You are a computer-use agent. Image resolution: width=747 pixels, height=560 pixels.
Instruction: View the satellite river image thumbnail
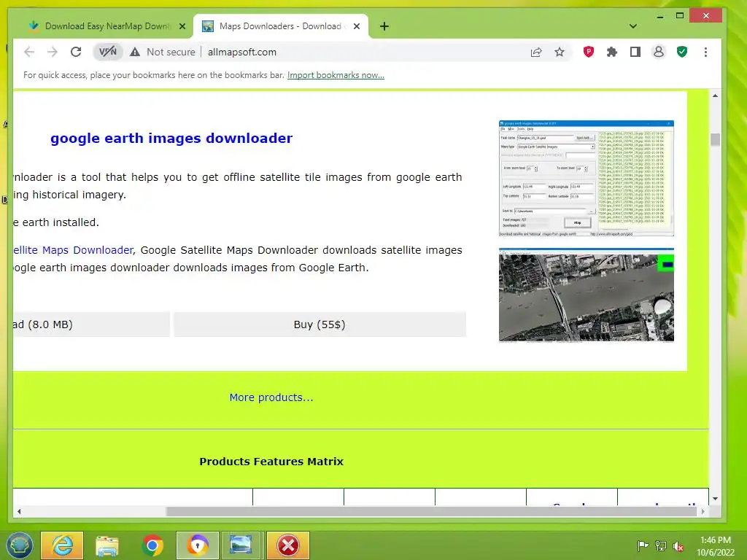[587, 295]
